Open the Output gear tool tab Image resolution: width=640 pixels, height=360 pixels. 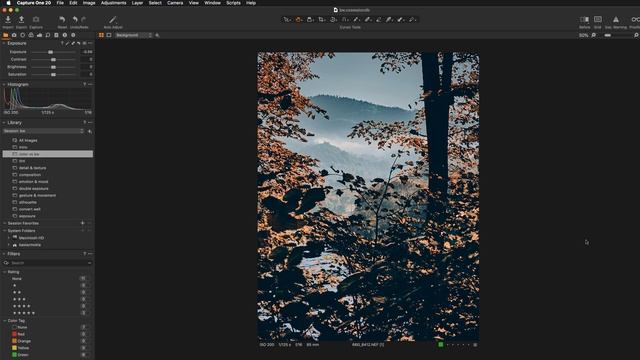pyautogui.click(x=73, y=35)
